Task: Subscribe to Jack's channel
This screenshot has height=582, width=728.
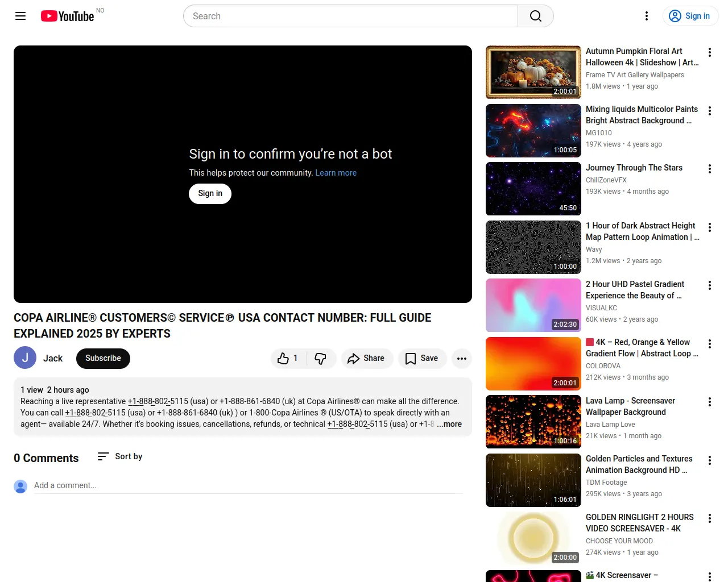Action: point(103,358)
